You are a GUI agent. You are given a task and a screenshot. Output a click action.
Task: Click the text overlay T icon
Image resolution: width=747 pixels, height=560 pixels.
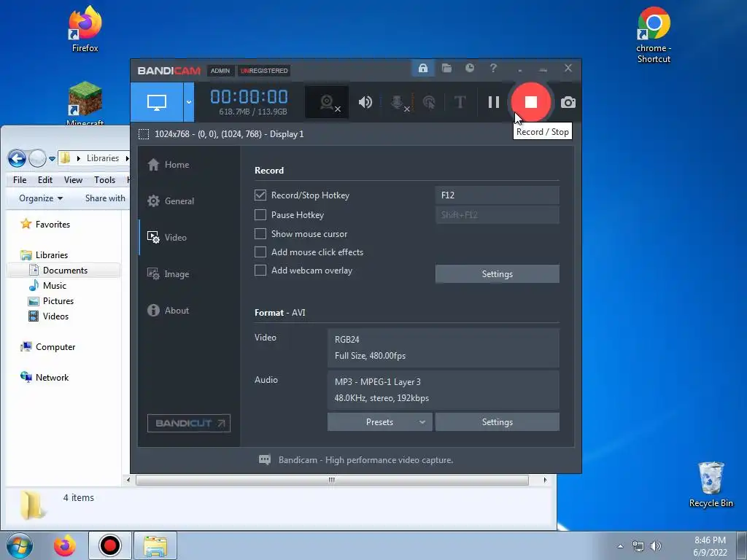(460, 102)
